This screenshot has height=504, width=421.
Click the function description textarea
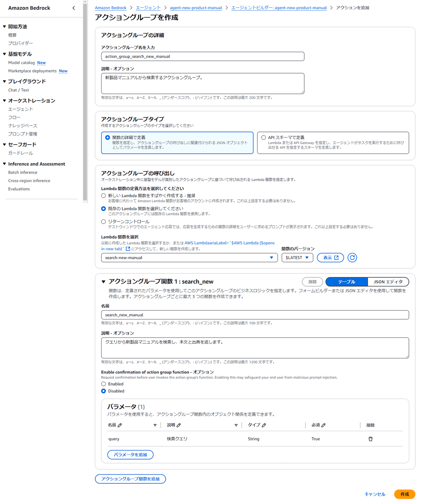coord(255,348)
